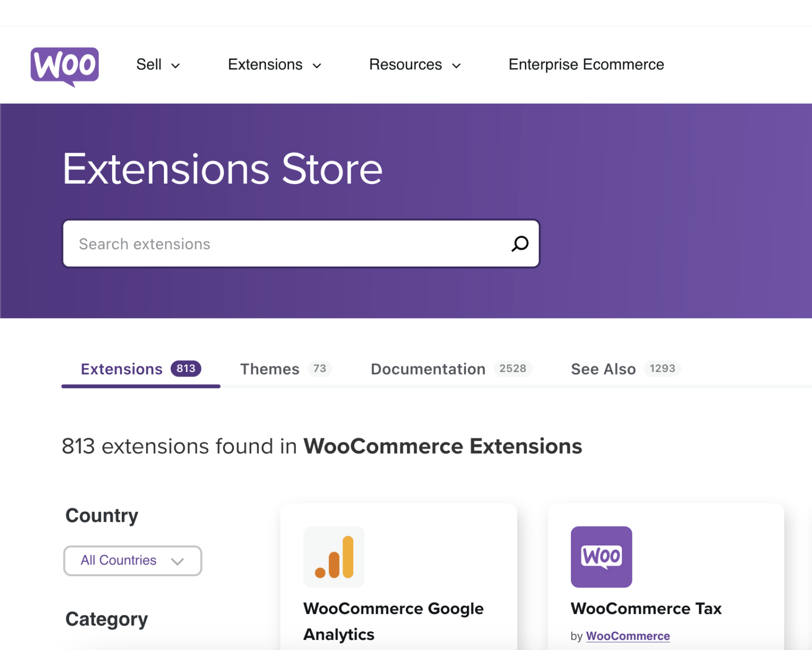812x650 pixels.
Task: Follow the WooCommerce author link
Action: click(x=628, y=636)
